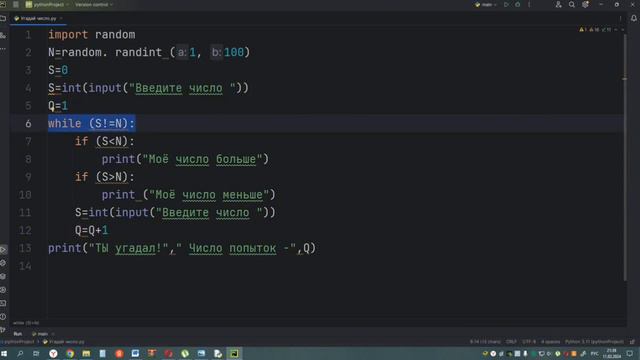Click the vertical editor scrollbar

point(624,157)
